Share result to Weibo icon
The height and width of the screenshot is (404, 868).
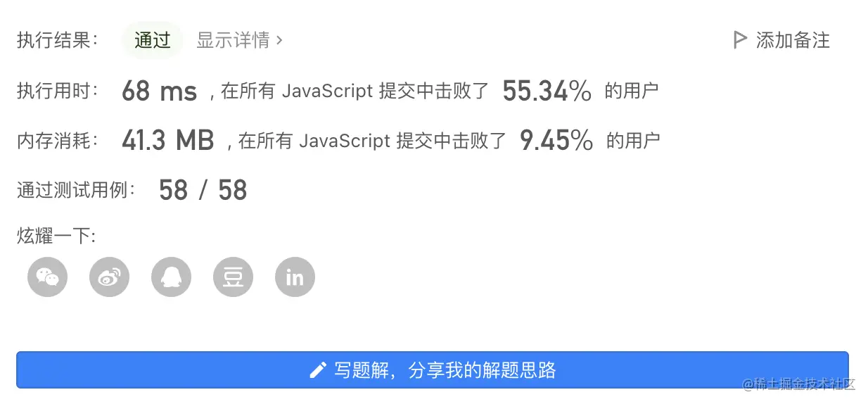coord(109,277)
